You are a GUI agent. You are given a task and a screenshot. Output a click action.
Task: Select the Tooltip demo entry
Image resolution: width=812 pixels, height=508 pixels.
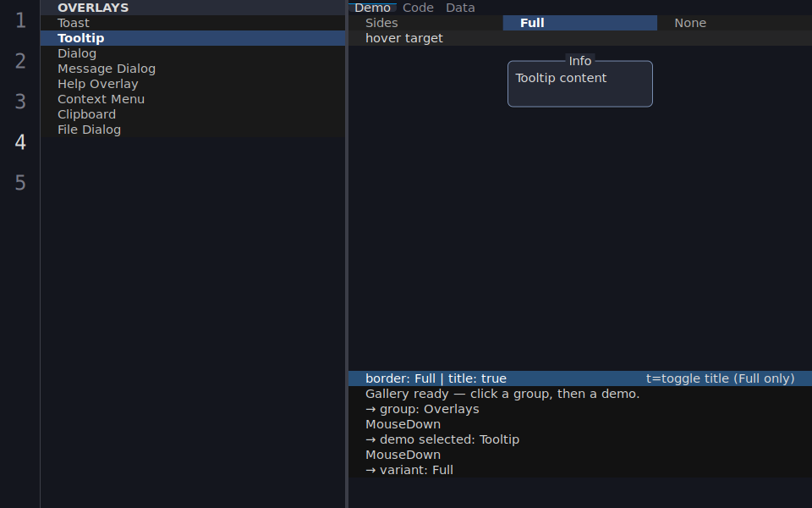point(193,38)
